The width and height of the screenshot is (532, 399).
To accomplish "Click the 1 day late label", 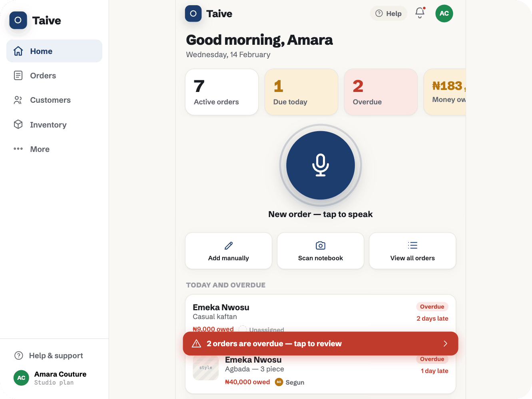I will [434, 371].
